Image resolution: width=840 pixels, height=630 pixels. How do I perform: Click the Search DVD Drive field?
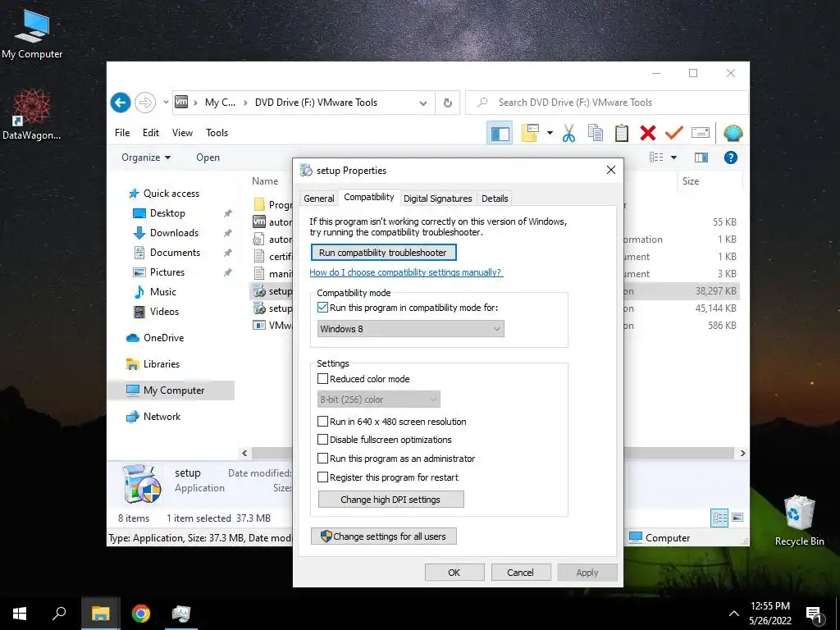(x=606, y=103)
